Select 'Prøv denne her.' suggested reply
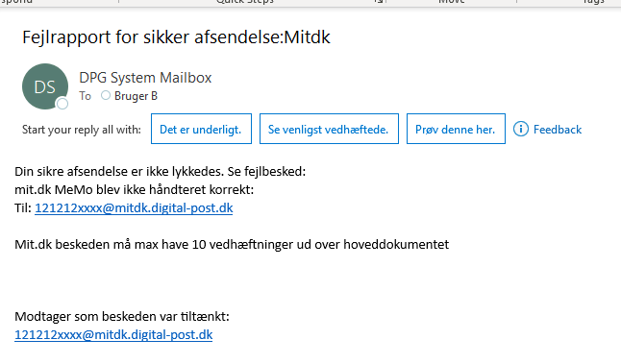The image size is (621, 364). pos(456,129)
